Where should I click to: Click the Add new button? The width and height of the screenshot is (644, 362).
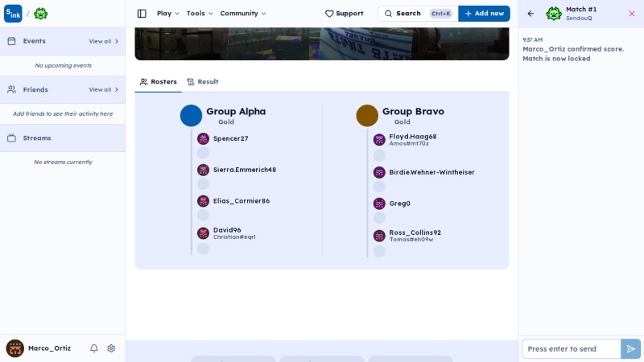(485, 14)
